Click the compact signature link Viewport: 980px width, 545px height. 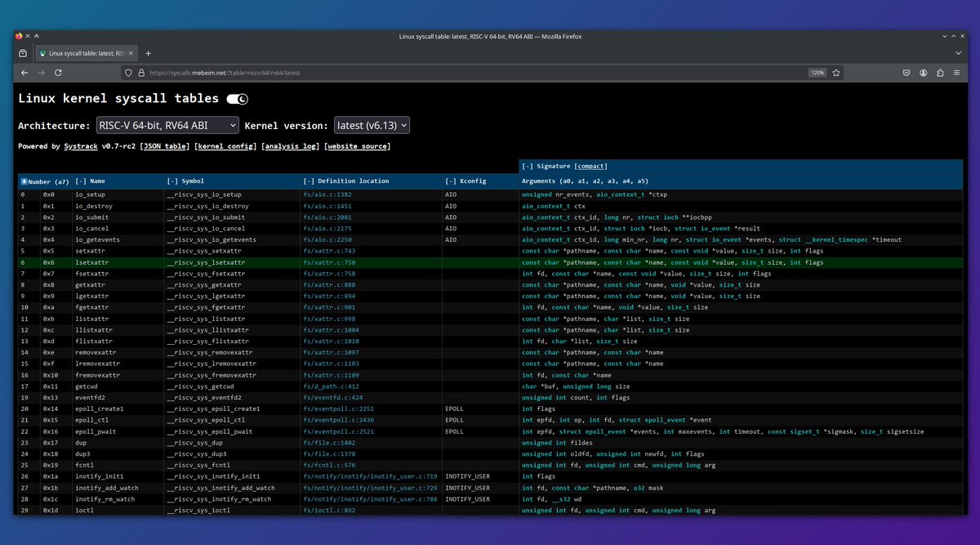[x=591, y=166]
